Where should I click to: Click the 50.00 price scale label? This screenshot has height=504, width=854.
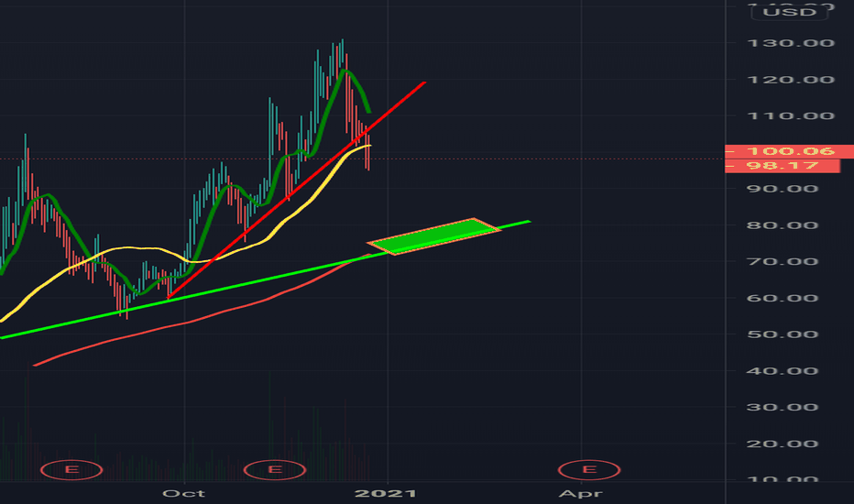[x=783, y=334]
